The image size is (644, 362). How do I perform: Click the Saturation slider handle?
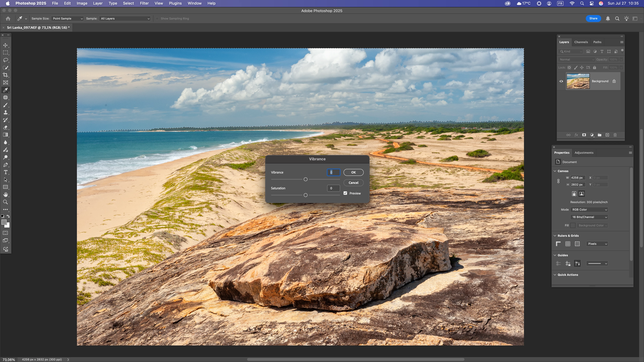click(305, 195)
